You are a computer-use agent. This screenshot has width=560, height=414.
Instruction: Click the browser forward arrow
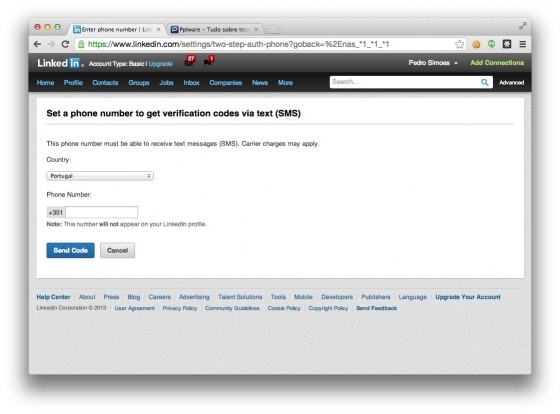click(51, 44)
